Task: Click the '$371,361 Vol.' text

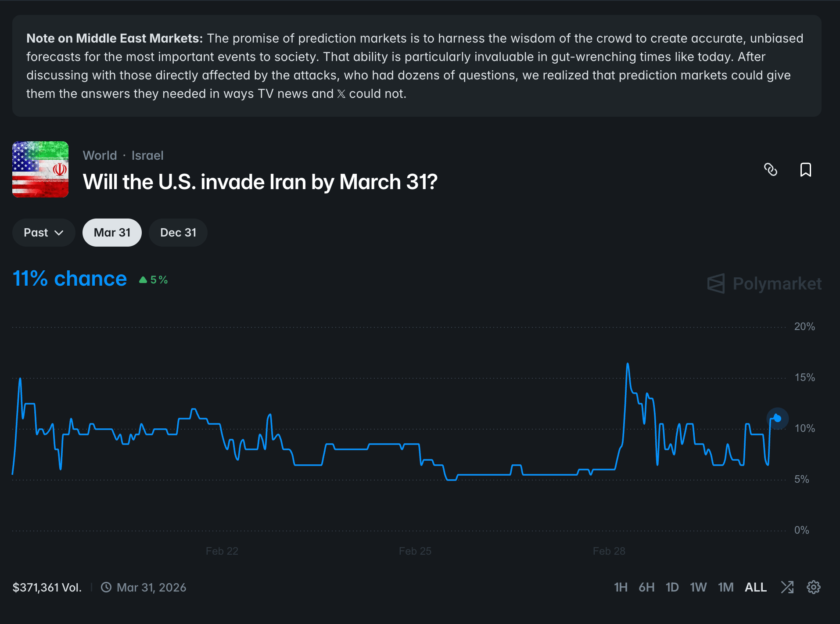Action: [x=47, y=588]
